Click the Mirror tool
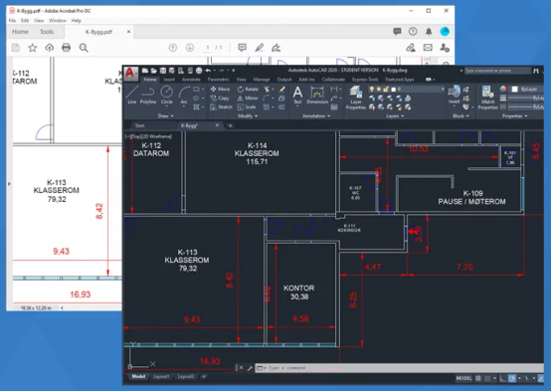 [248, 98]
